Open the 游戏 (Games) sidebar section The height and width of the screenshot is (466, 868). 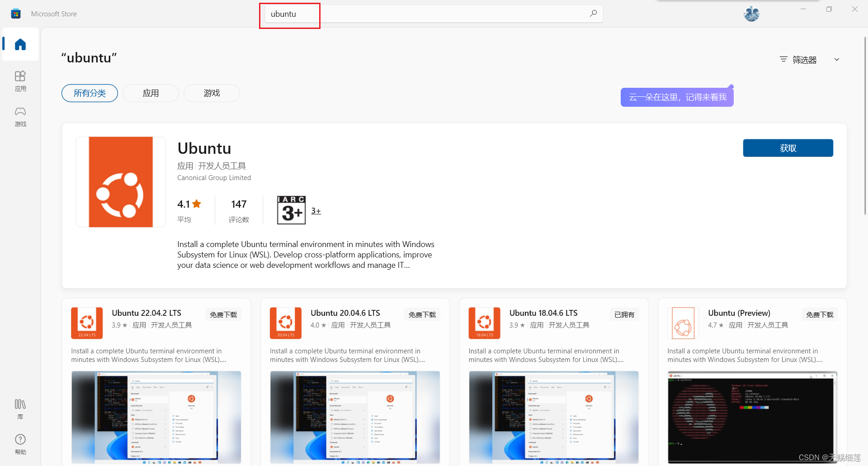pos(20,117)
